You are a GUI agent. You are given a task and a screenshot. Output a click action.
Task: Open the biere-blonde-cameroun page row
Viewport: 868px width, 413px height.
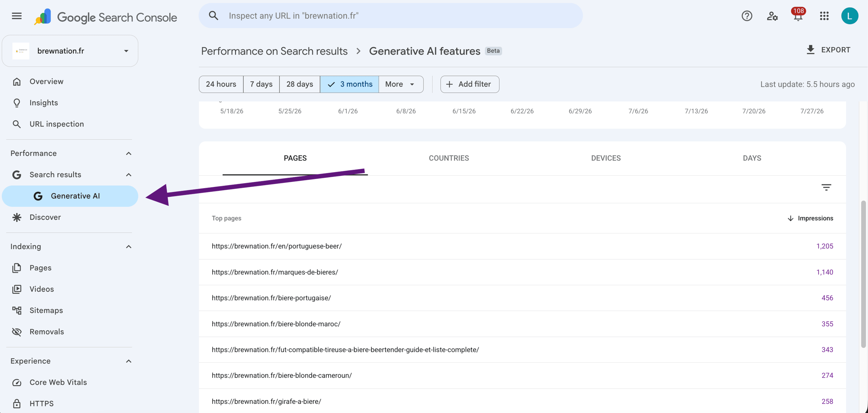click(522, 376)
